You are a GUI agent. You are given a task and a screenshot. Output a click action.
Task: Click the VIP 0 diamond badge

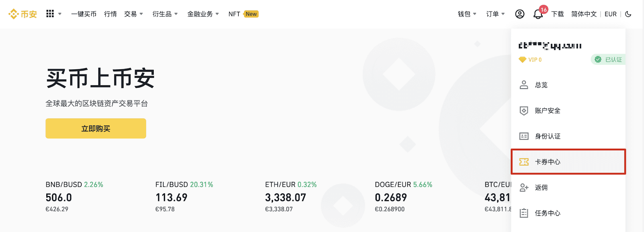pos(530,60)
